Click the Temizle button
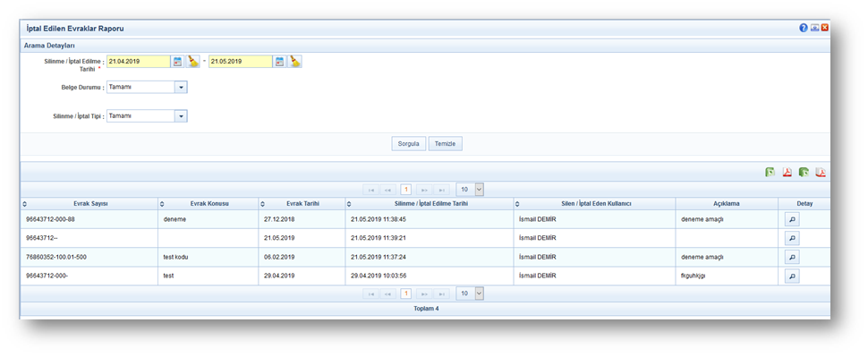Viewport: 868px width, 357px height. (x=445, y=144)
